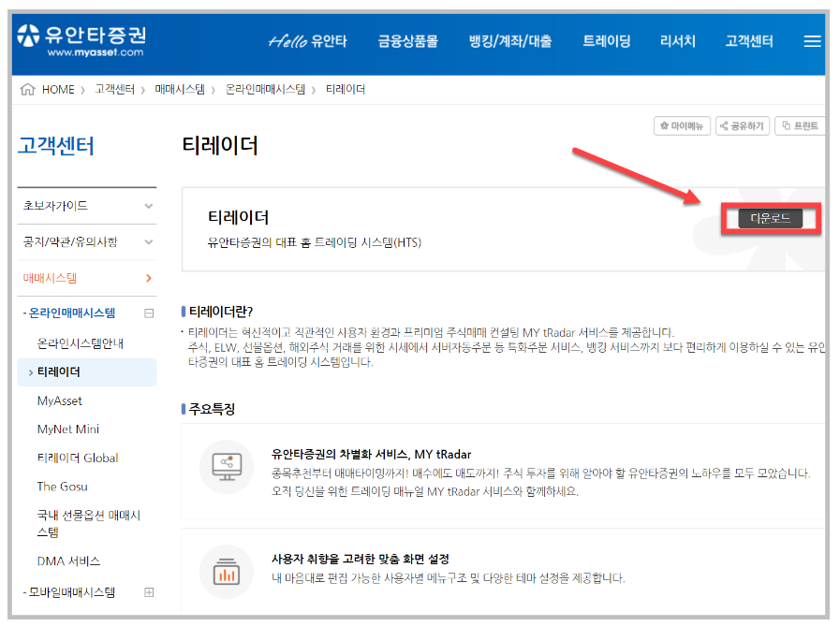
Task: Open The Gosu sidebar link
Action: tap(62, 487)
